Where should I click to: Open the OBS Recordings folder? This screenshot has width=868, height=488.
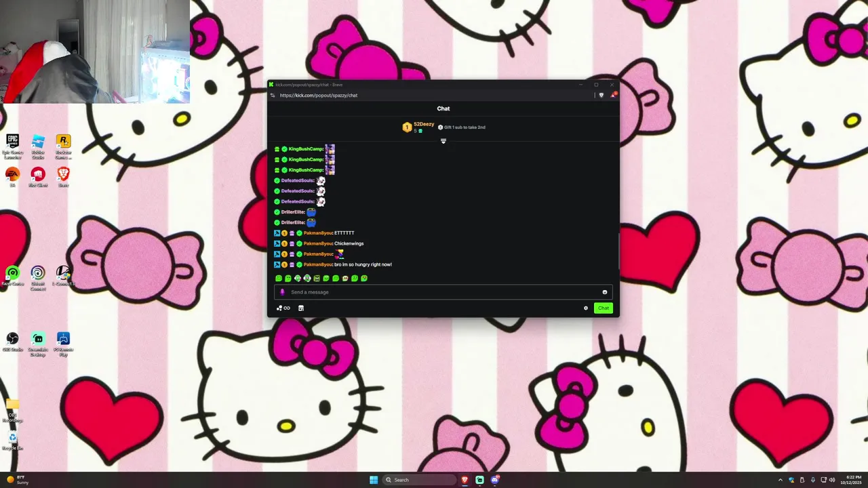pyautogui.click(x=12, y=411)
